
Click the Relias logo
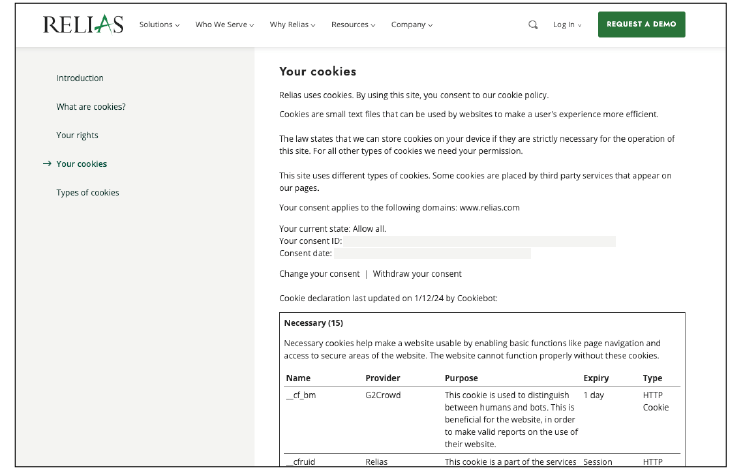(83, 25)
